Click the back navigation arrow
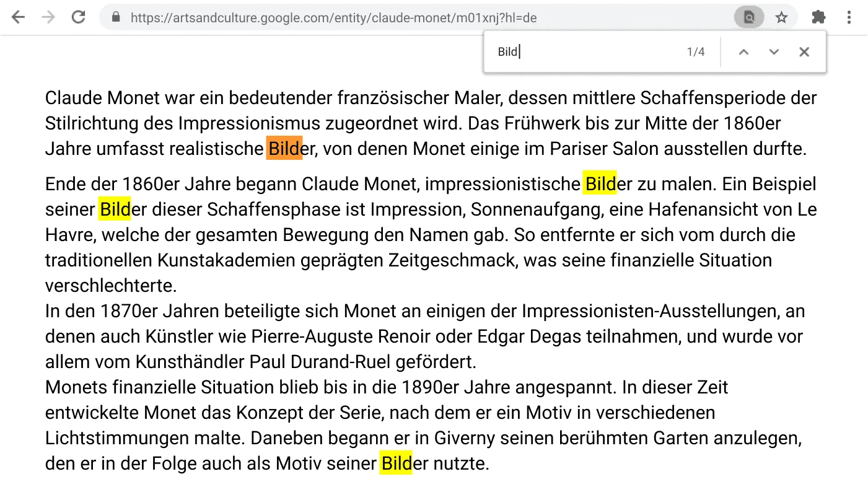Screen dimensions: 868x487 coord(18,17)
